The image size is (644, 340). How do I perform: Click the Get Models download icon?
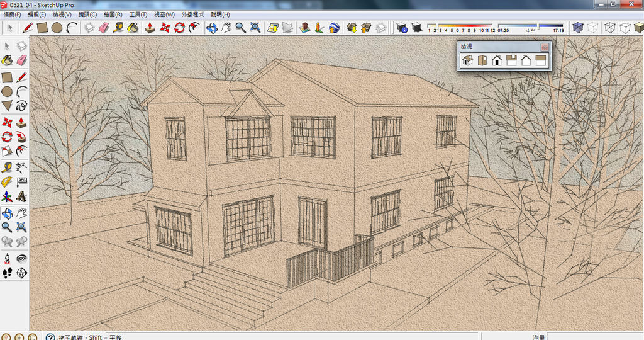click(352, 28)
